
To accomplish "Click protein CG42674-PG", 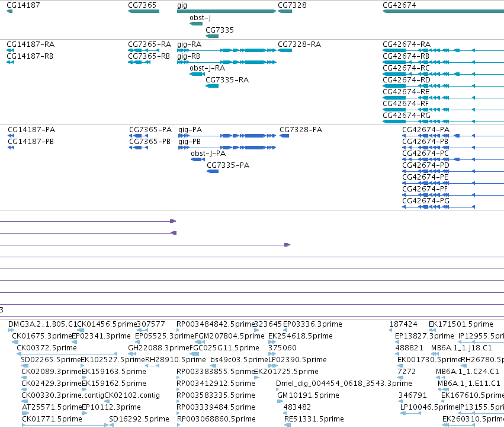I will pyautogui.click(x=426, y=201).
